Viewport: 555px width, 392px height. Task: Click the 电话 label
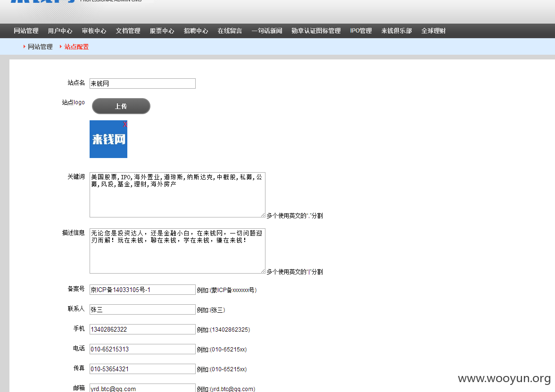coord(79,349)
